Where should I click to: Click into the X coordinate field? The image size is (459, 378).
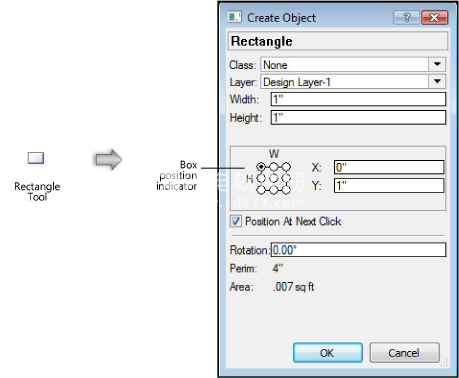coord(389,167)
